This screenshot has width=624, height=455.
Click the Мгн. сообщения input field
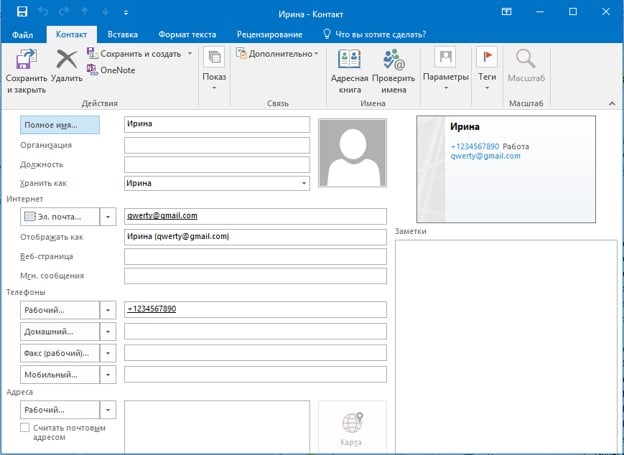tap(255, 275)
